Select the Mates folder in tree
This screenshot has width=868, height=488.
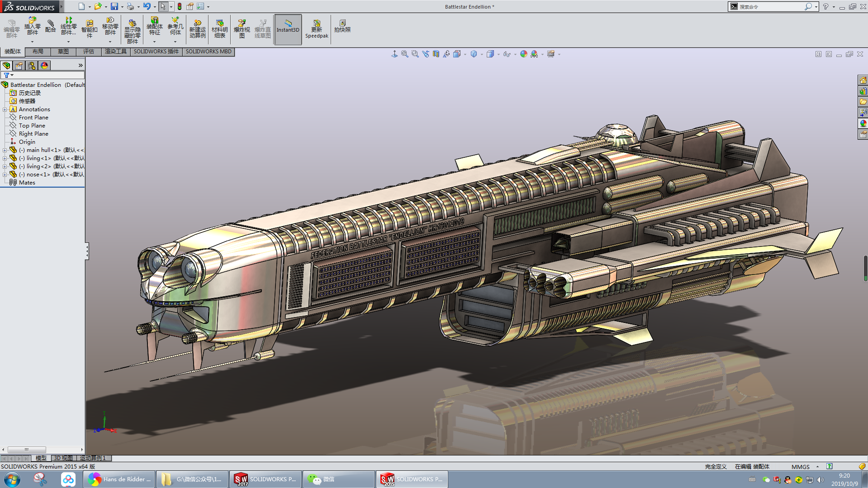coord(27,183)
